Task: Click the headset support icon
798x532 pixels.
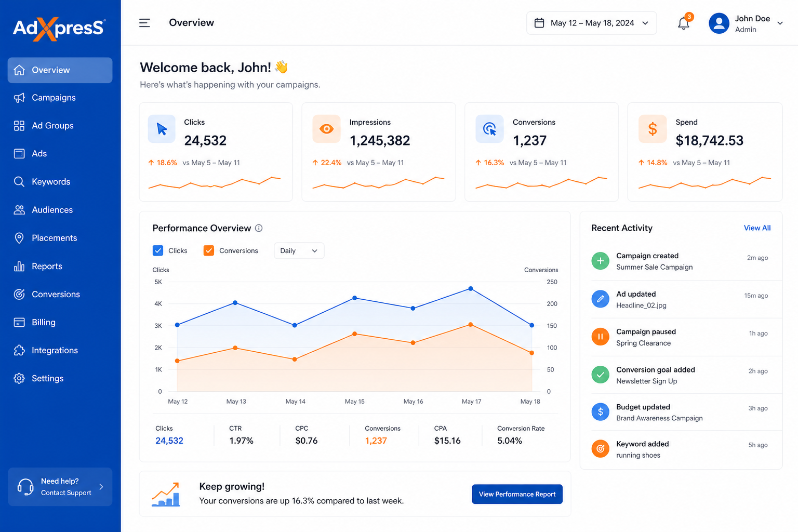Action: [x=25, y=487]
